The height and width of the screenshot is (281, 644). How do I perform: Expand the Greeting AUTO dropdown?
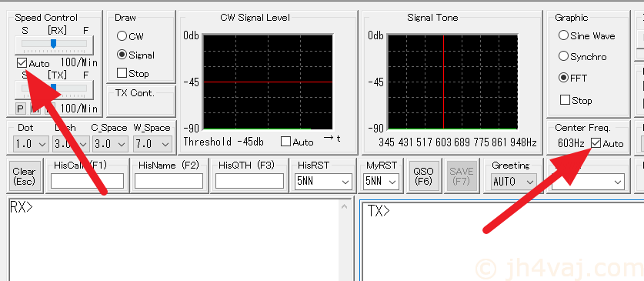(514, 181)
